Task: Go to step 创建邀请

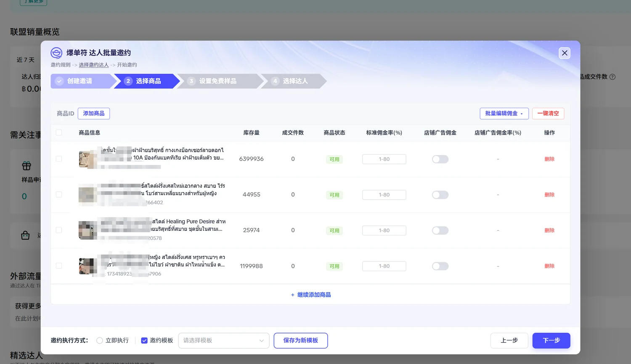Action: click(x=82, y=81)
